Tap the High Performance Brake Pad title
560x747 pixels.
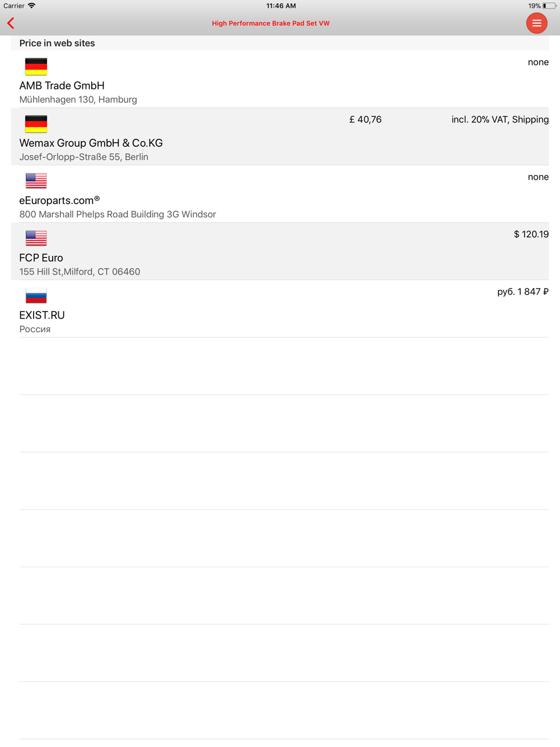tap(270, 24)
